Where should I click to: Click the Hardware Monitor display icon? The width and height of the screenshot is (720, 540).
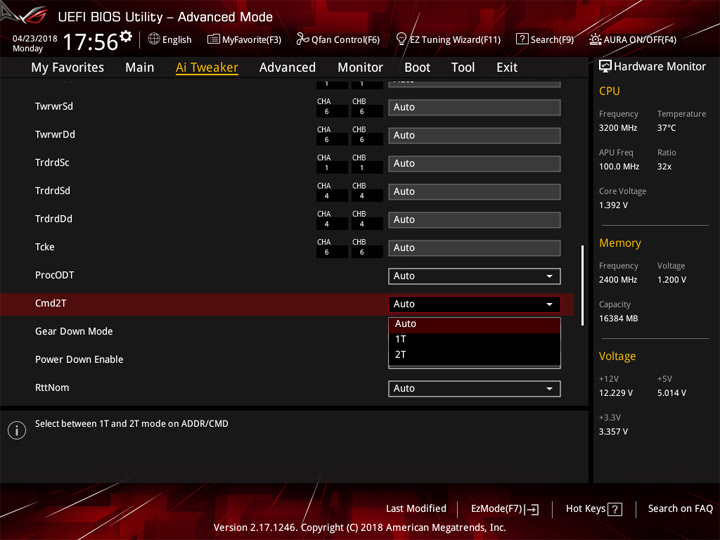(x=605, y=67)
